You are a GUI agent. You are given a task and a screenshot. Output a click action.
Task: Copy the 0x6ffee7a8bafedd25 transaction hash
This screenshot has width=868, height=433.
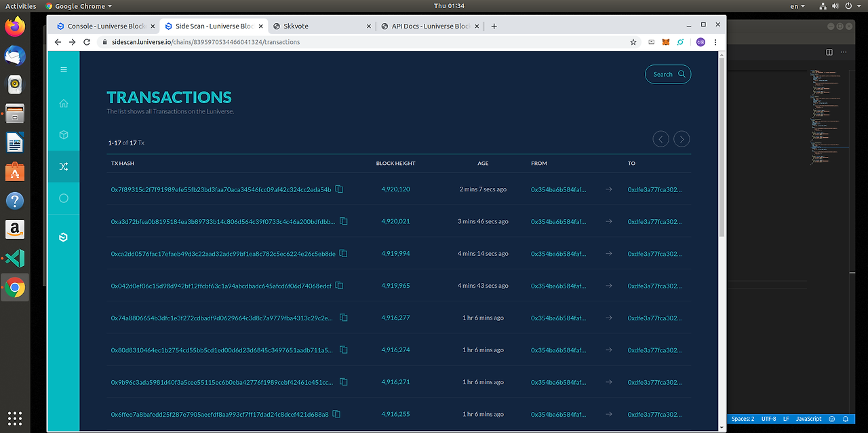[x=336, y=414]
